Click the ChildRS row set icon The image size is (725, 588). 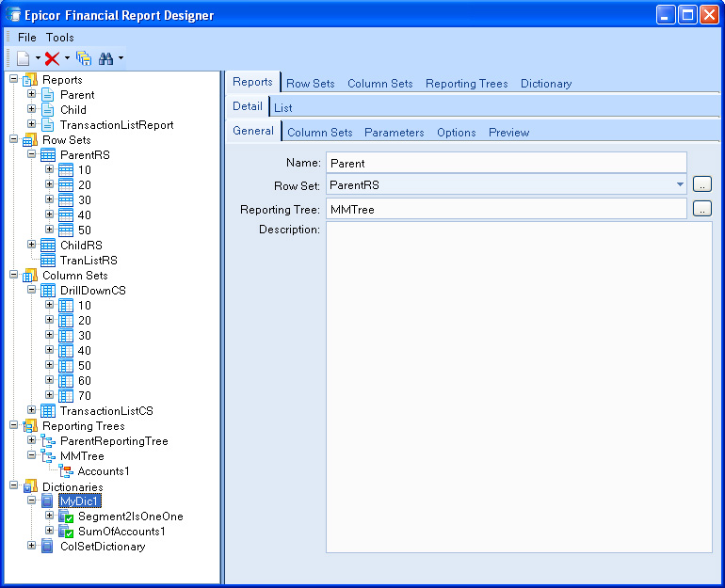48,246
